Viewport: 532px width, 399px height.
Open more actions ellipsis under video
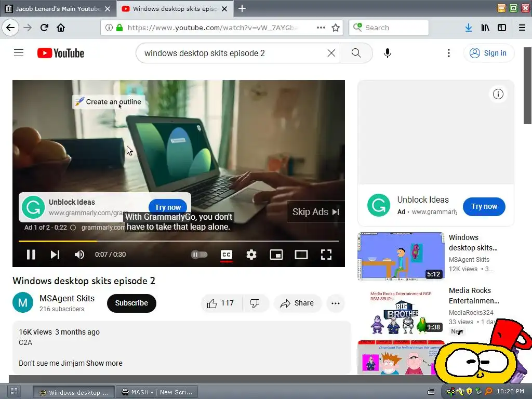click(336, 303)
